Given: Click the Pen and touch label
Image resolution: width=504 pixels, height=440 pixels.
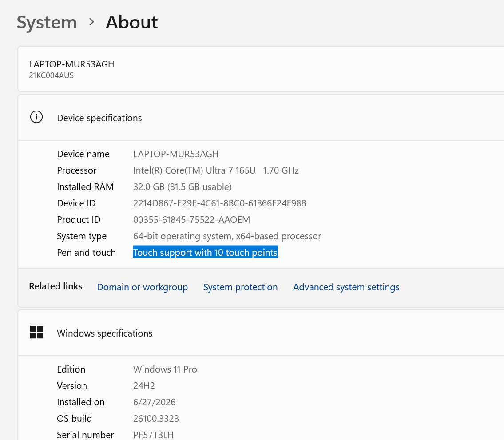Looking at the screenshot, I should pos(86,253).
